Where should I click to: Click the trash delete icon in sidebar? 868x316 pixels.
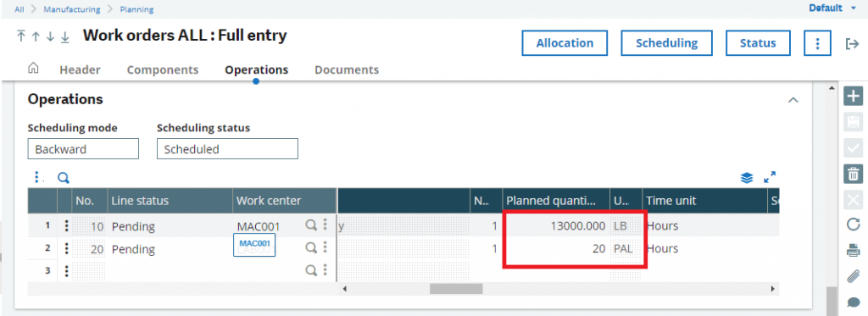[854, 174]
